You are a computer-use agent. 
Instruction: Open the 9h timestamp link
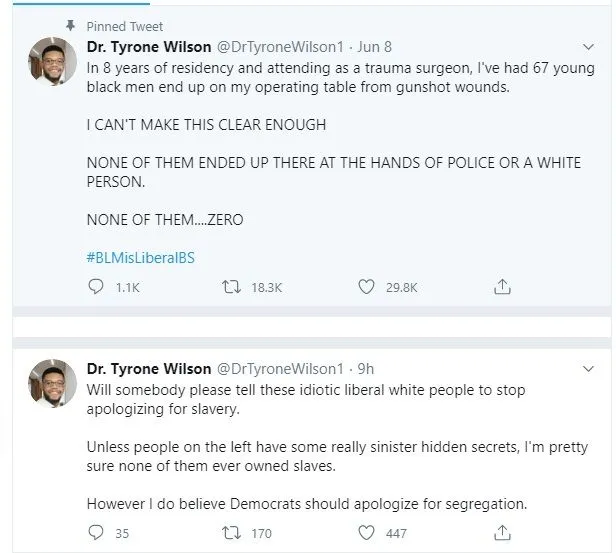[366, 369]
